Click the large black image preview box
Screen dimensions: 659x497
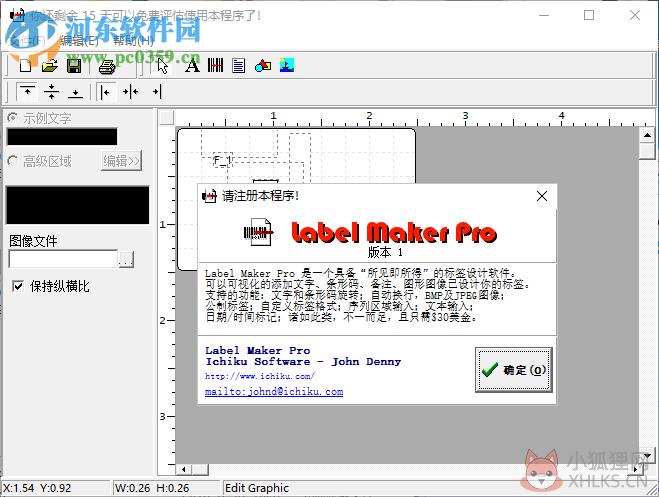tap(77, 205)
